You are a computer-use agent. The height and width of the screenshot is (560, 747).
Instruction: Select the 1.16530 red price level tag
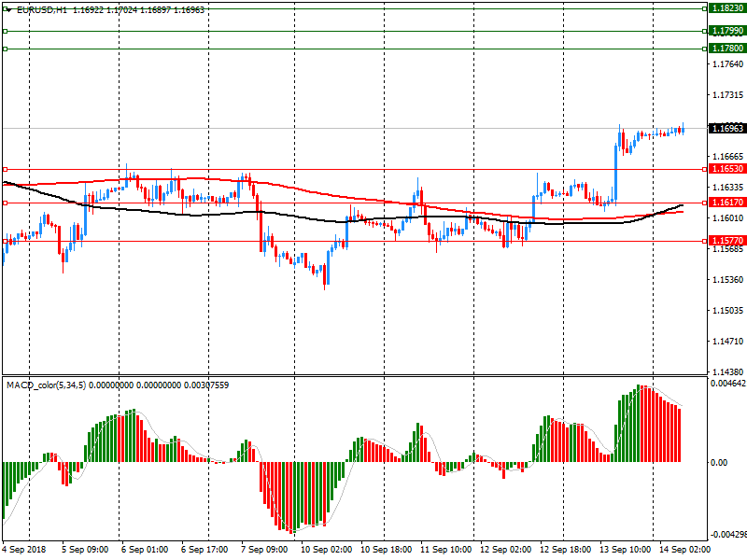pos(727,169)
